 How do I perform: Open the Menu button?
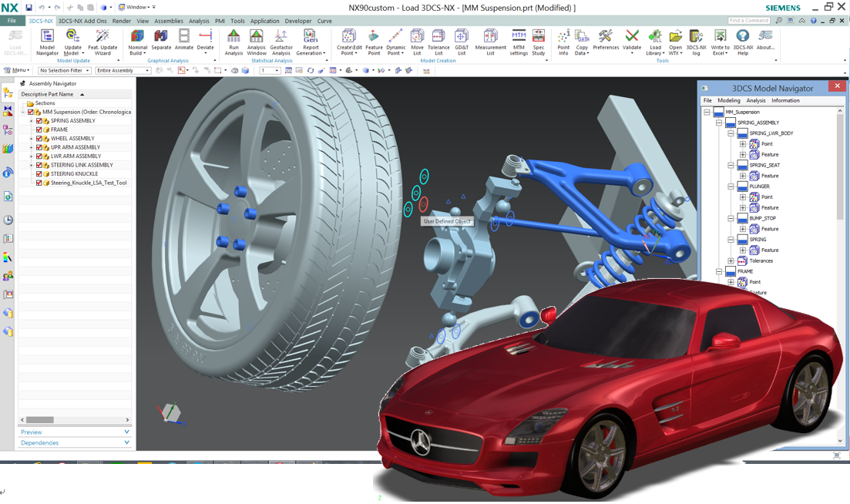17,70
